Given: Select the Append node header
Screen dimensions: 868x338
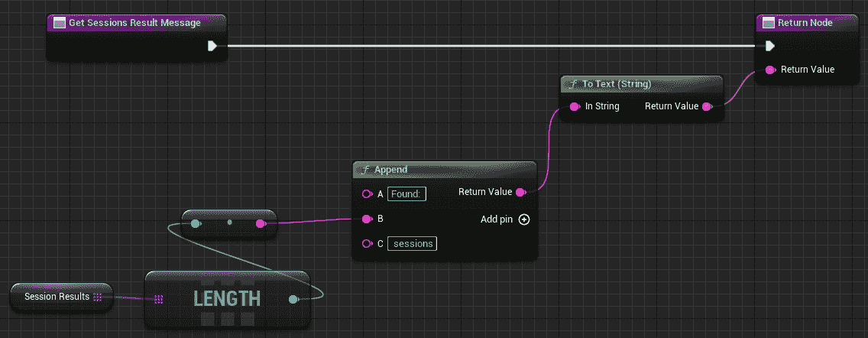Looking at the screenshot, I should point(444,170).
